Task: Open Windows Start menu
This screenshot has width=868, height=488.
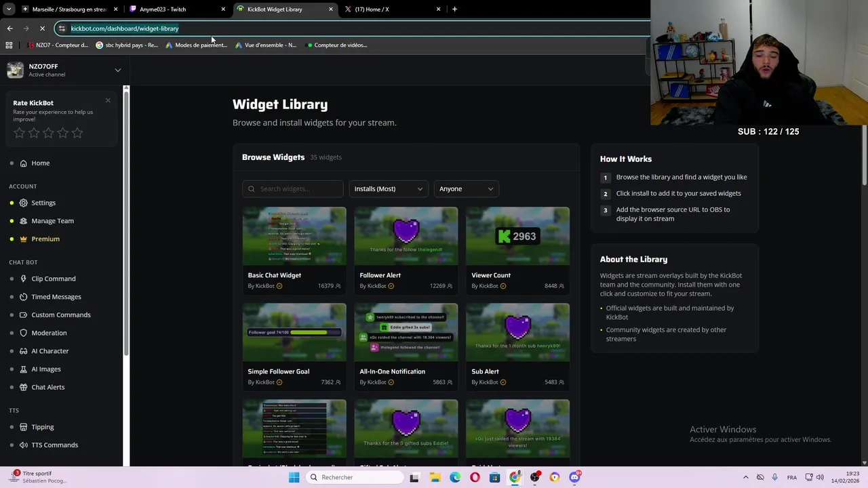Action: (294, 477)
